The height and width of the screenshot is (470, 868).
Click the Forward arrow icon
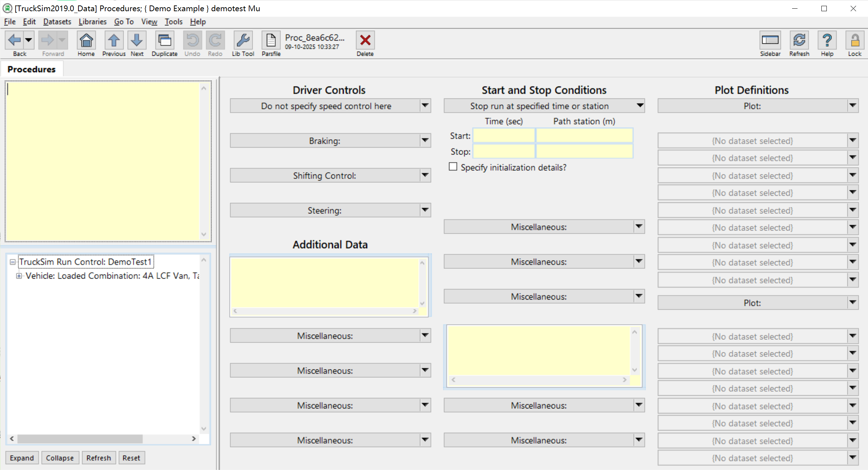coord(47,40)
